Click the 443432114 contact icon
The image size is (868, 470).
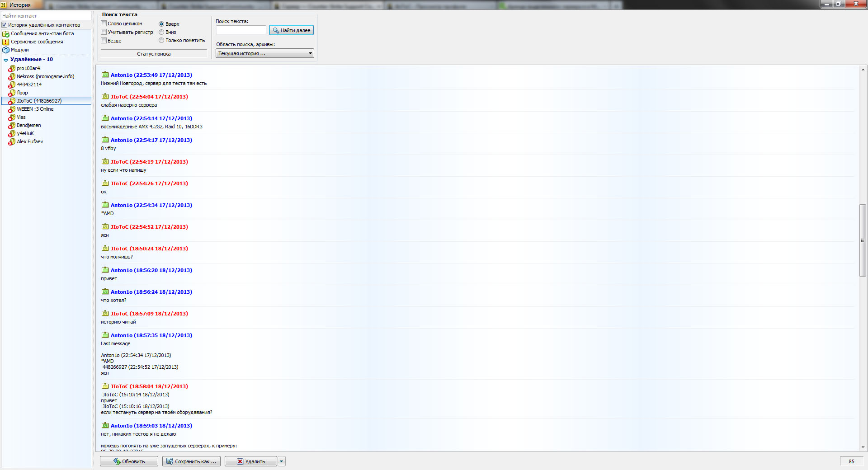12,85
